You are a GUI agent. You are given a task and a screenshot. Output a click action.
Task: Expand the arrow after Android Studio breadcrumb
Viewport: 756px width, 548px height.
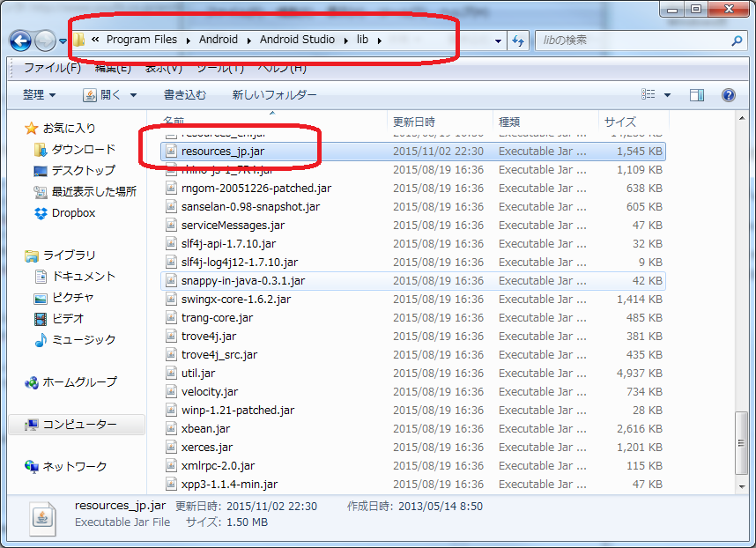pos(345,41)
